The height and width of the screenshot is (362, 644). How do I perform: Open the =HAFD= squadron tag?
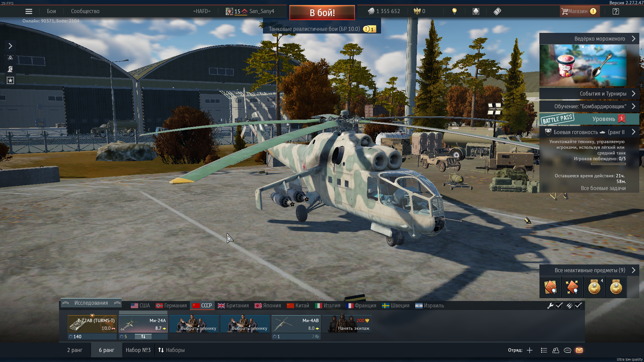click(x=202, y=11)
